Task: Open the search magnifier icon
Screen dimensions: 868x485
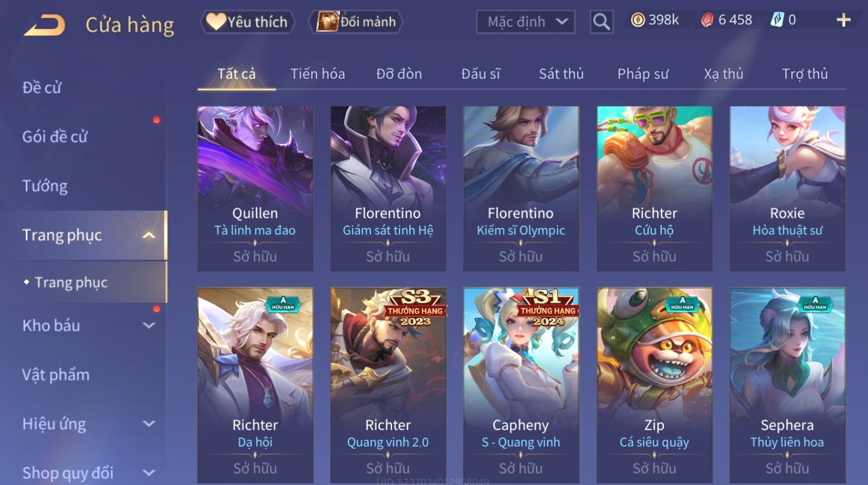Action: tap(601, 22)
